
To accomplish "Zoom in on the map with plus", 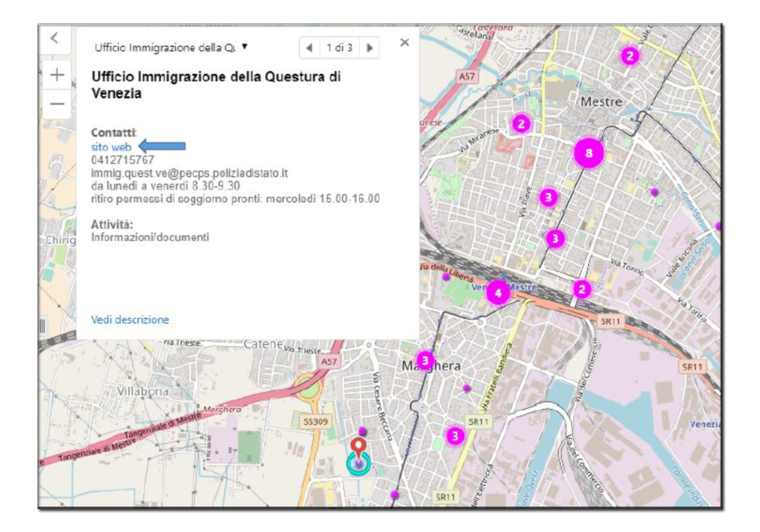I will pos(57,75).
